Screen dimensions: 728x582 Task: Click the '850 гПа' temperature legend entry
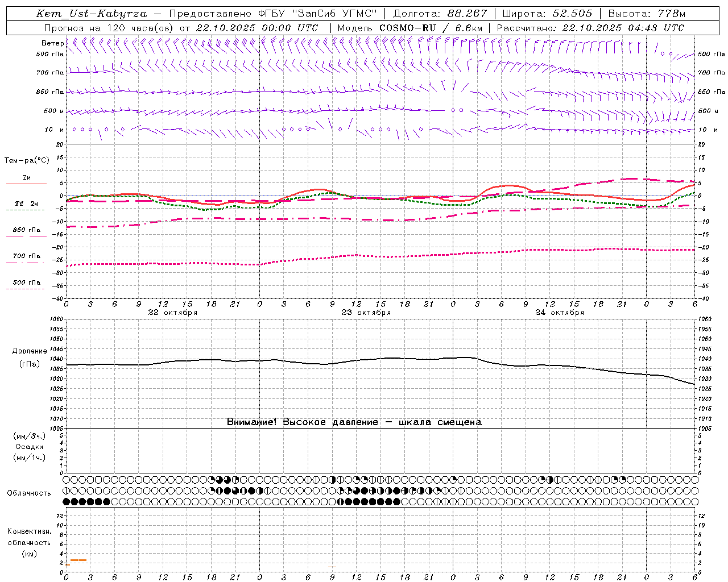coord(26,230)
